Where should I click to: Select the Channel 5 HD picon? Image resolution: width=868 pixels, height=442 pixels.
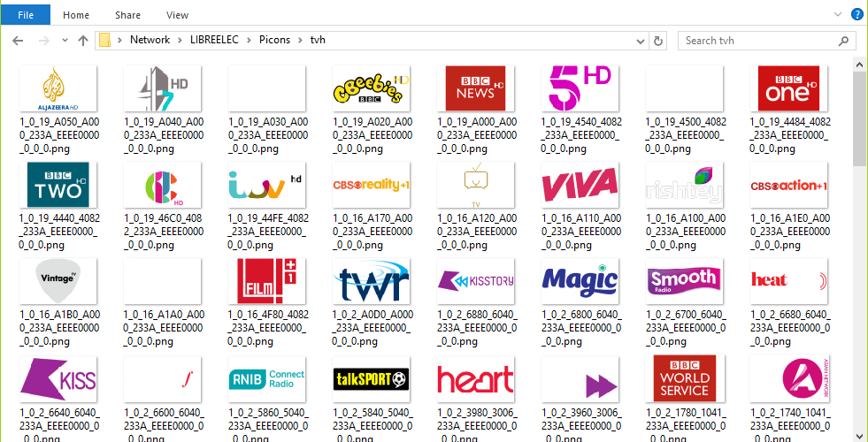[580, 88]
